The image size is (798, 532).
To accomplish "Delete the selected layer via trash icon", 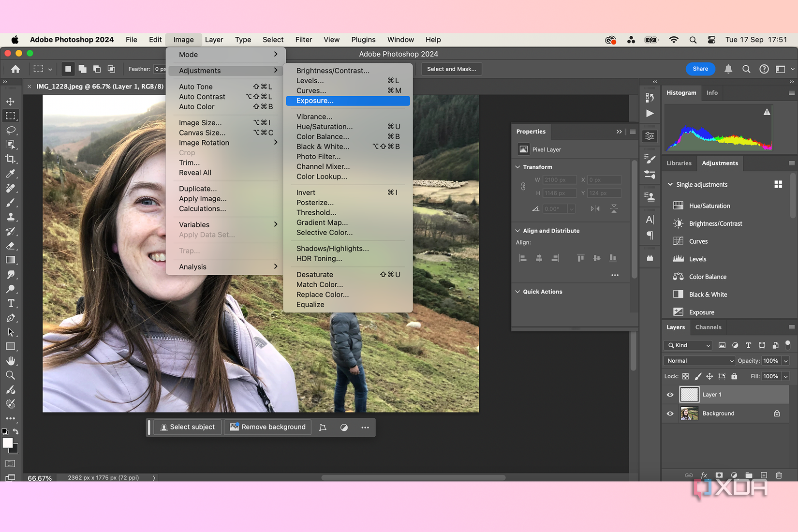I will (779, 475).
